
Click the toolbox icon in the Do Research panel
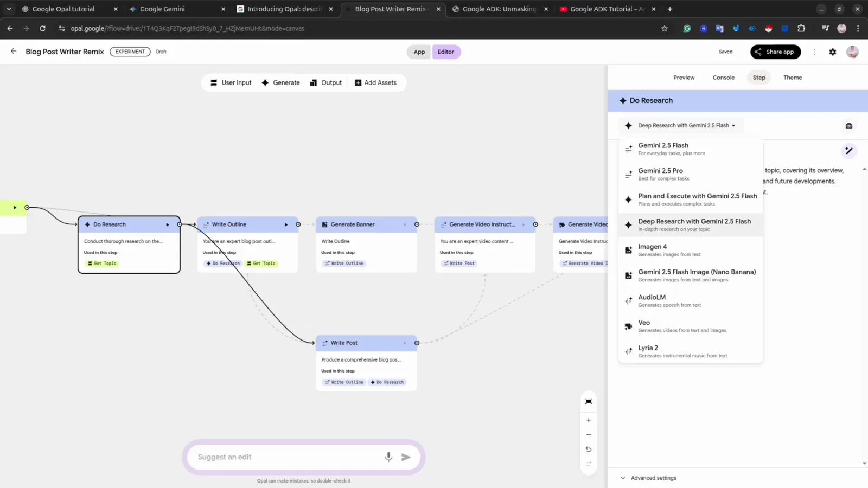(x=849, y=126)
